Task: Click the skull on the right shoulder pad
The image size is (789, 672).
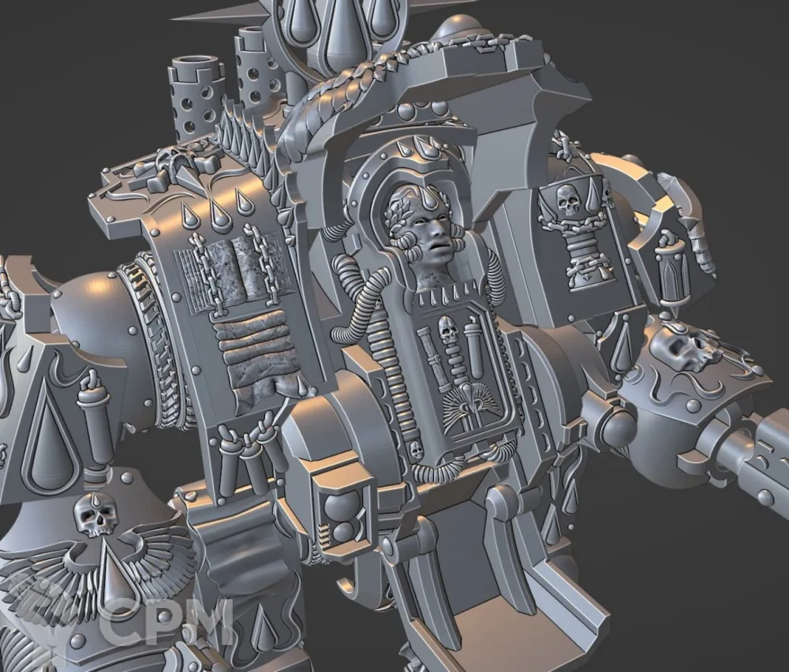Action: tap(685, 348)
